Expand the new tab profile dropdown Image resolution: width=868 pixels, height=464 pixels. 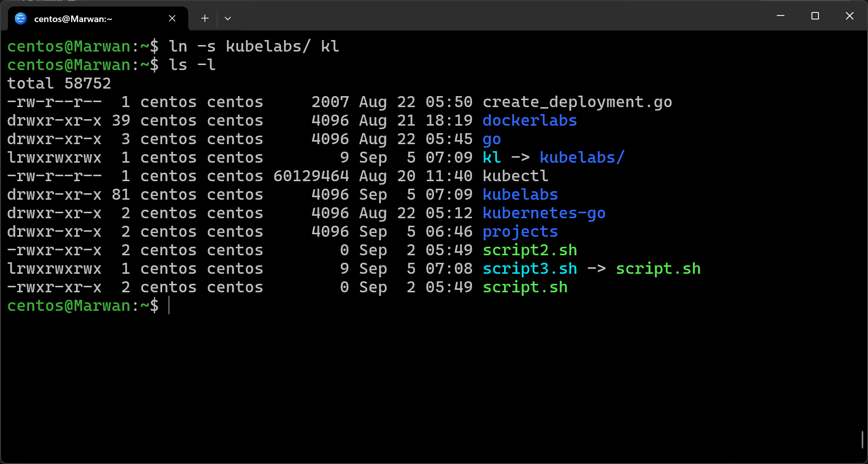(228, 19)
